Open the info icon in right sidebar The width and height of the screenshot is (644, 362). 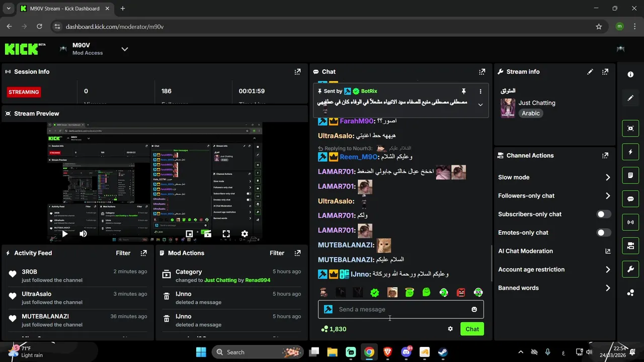pyautogui.click(x=630, y=74)
